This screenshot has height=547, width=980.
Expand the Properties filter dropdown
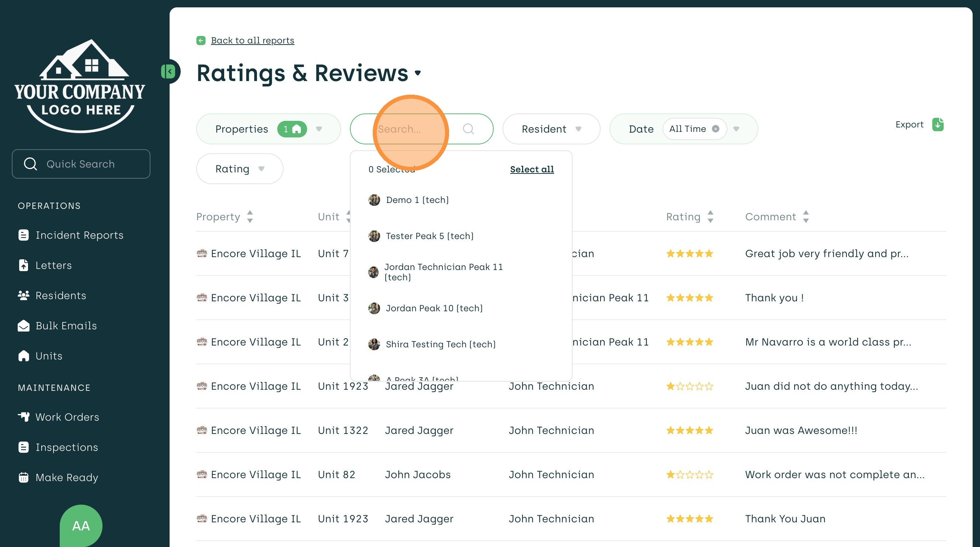tap(319, 129)
